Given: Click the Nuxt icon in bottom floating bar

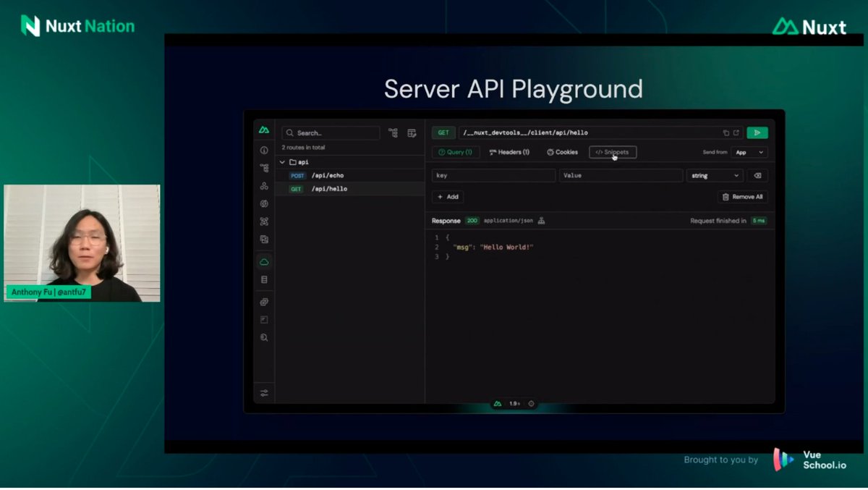Looking at the screenshot, I should [498, 404].
